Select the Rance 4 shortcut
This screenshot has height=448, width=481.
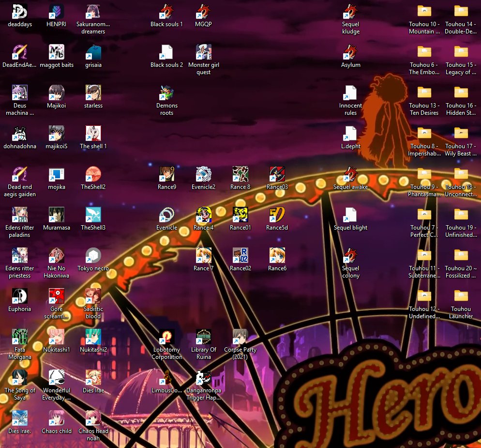coord(203,215)
